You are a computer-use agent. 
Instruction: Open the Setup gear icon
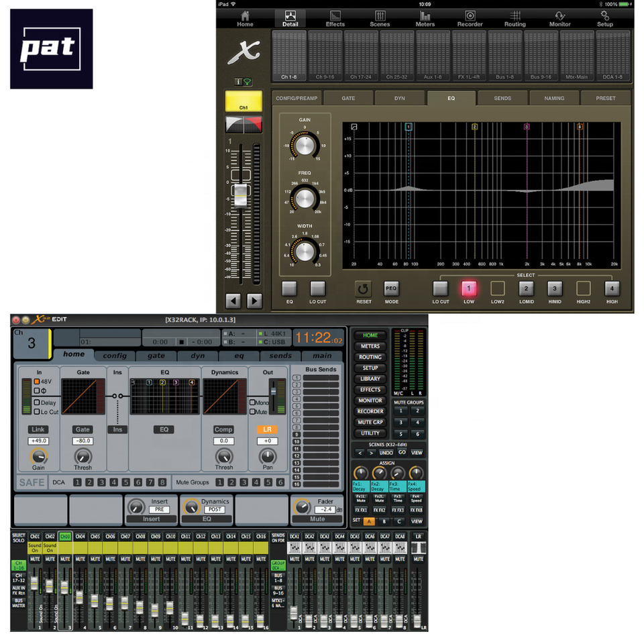point(604,19)
